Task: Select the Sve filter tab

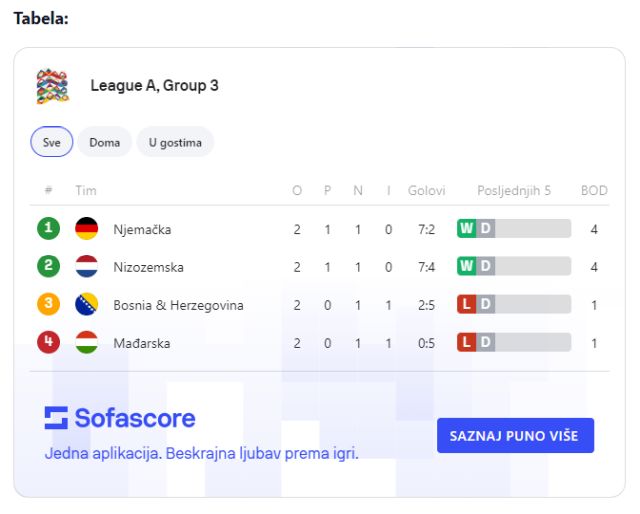Action: [x=51, y=142]
